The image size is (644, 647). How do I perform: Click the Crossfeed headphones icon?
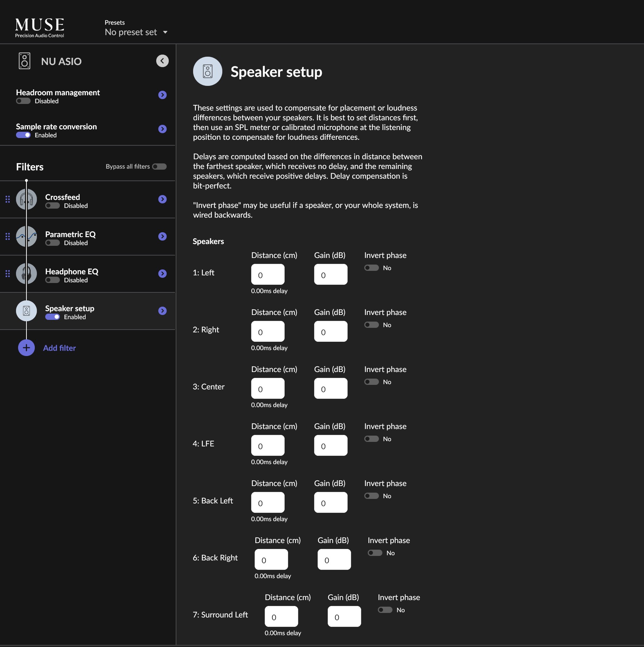[x=26, y=199]
